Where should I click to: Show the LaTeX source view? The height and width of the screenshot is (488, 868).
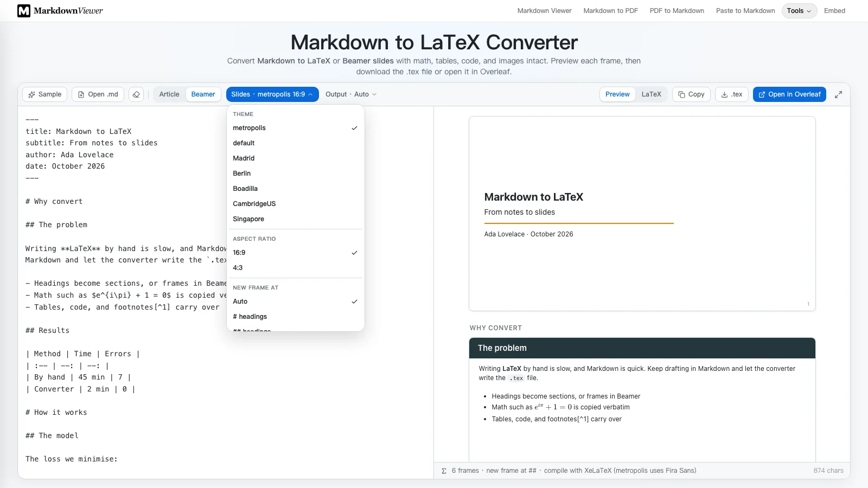(x=651, y=94)
